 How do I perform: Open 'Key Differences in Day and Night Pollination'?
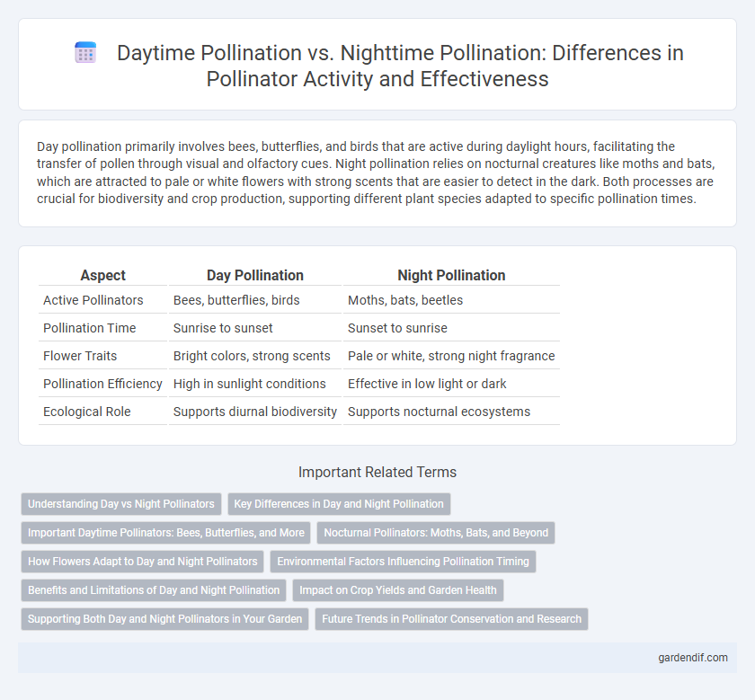[339, 504]
